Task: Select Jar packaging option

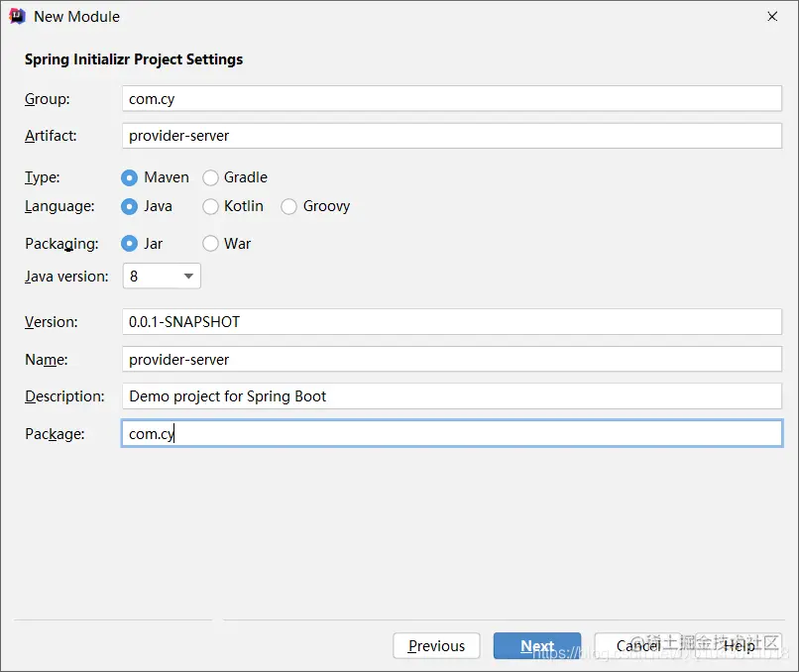Action: (x=129, y=244)
